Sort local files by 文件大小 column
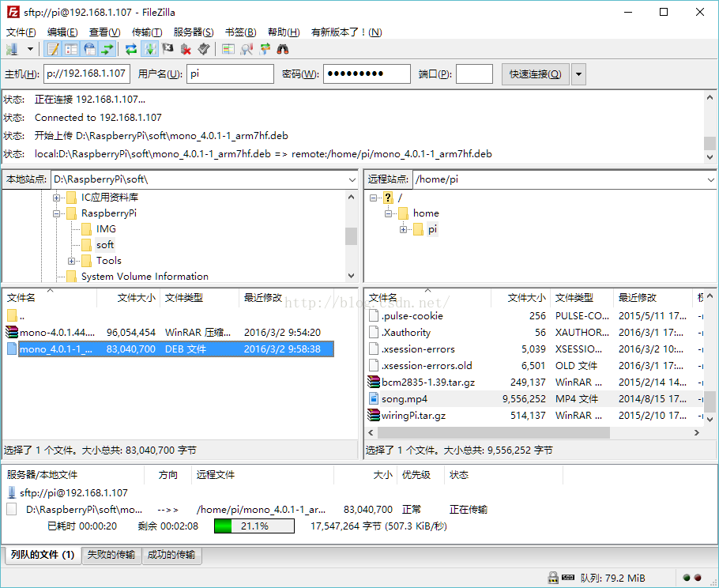This screenshot has width=719, height=588. click(128, 298)
